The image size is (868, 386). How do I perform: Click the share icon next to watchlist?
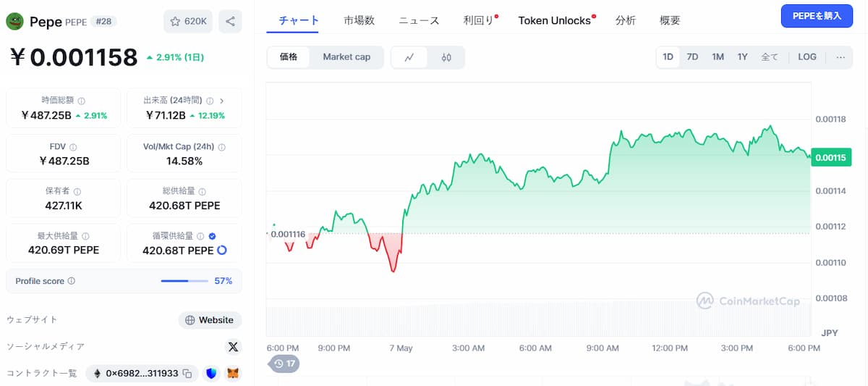[x=230, y=22]
